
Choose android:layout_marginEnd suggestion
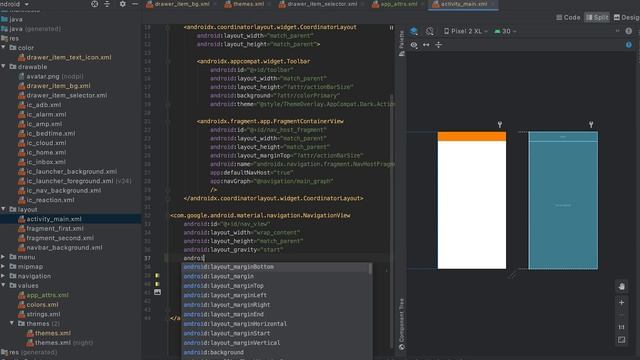[276, 314]
